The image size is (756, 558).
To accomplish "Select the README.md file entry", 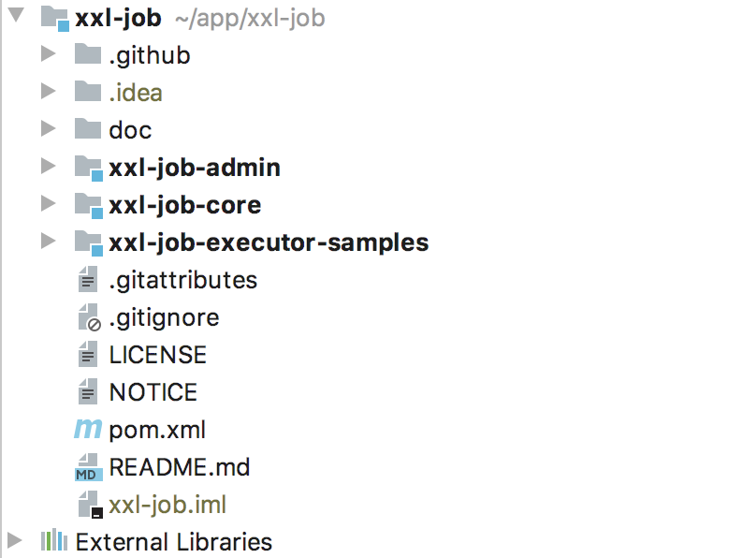I will pos(180,467).
